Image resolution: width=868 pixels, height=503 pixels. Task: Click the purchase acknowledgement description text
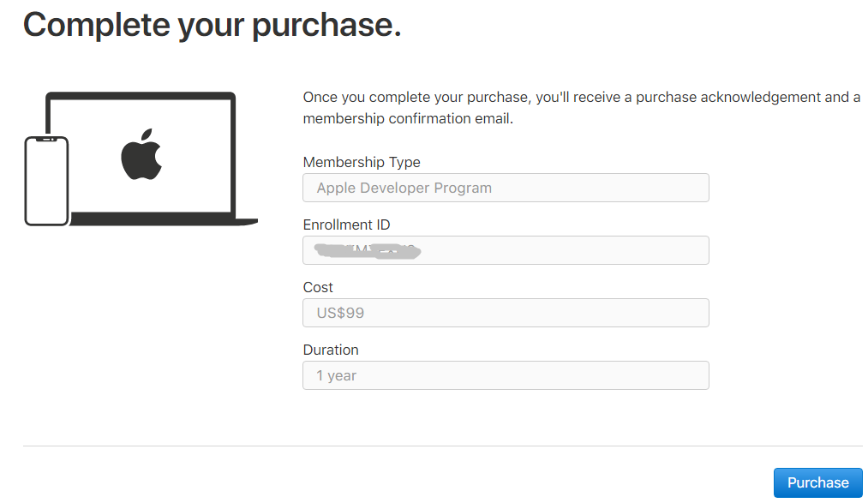coord(582,107)
